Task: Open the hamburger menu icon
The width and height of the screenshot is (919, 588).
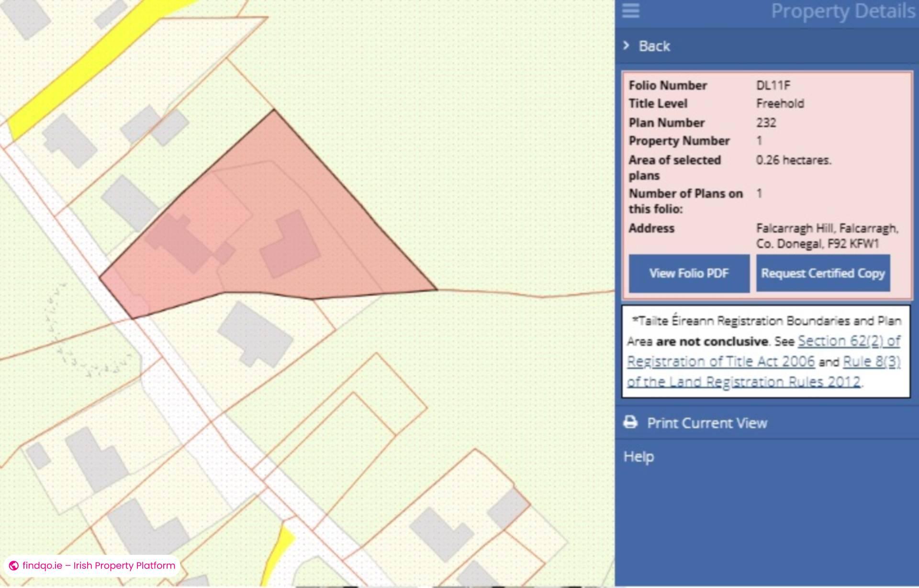Action: (x=630, y=11)
